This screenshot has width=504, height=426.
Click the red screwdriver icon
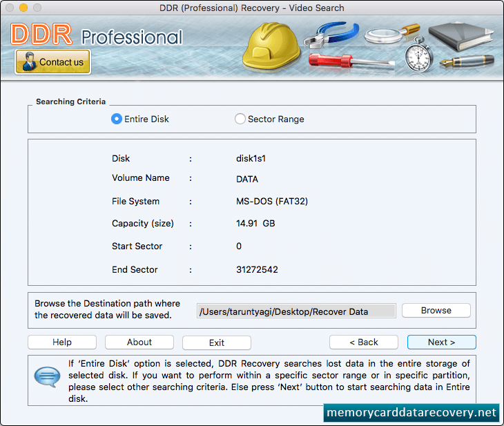[351, 61]
